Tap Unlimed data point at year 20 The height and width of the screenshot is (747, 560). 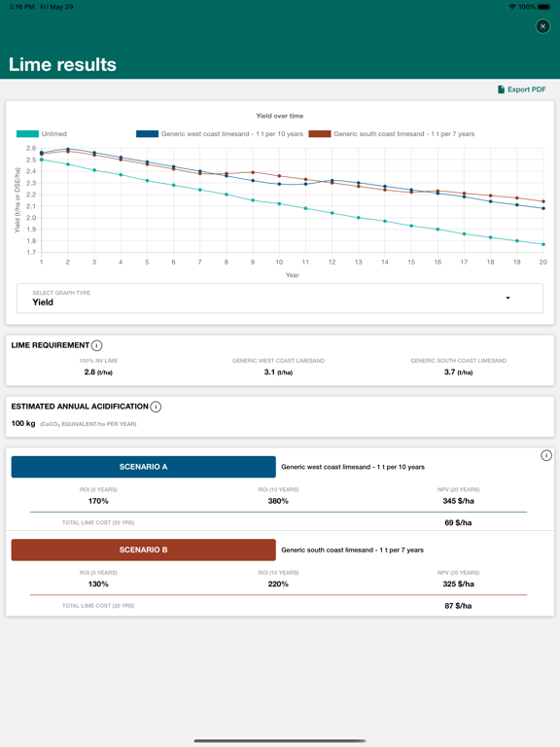click(x=543, y=244)
